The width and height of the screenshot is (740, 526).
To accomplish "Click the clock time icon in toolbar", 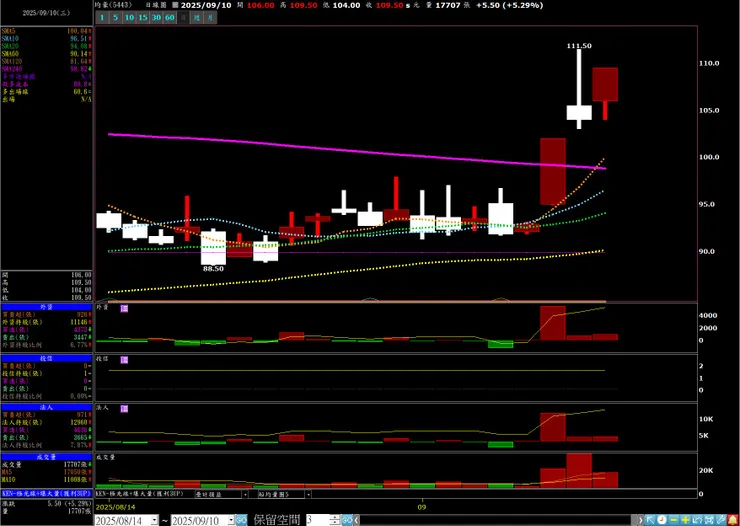I will tap(662, 520).
